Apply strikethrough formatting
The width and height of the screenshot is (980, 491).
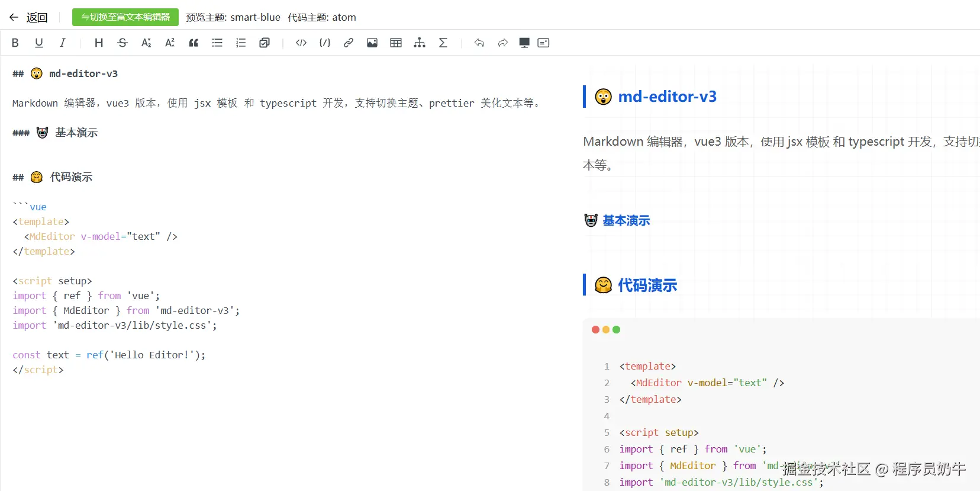point(122,43)
